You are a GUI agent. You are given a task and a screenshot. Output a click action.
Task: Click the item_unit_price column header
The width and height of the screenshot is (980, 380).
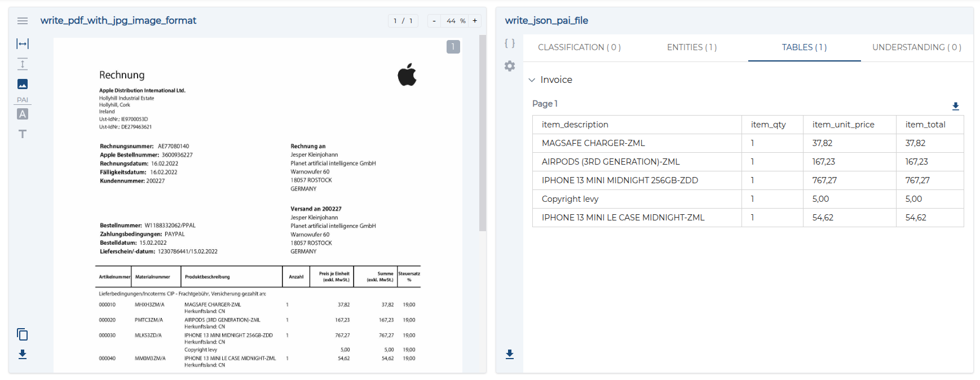point(850,125)
